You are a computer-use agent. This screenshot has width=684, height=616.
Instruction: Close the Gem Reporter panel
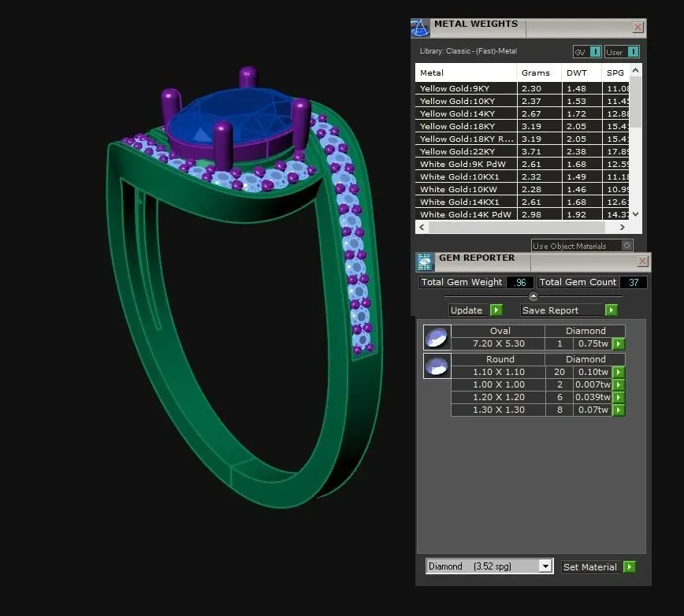(x=642, y=262)
